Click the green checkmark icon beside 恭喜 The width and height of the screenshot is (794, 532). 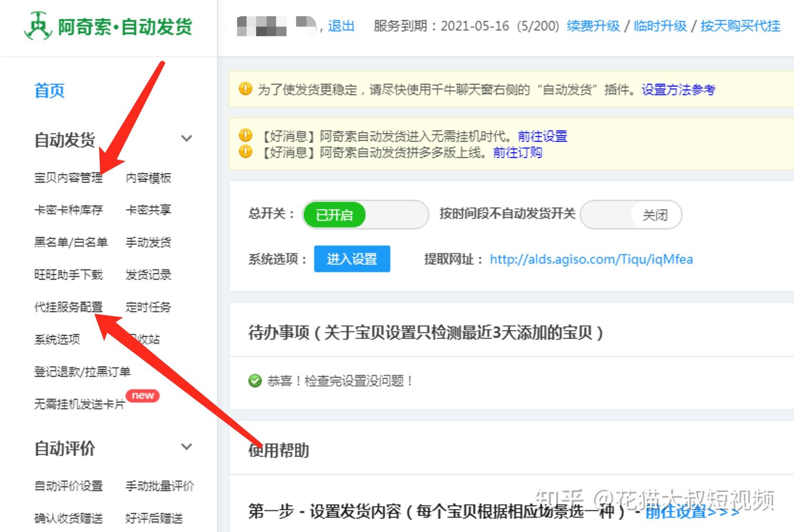(x=255, y=381)
